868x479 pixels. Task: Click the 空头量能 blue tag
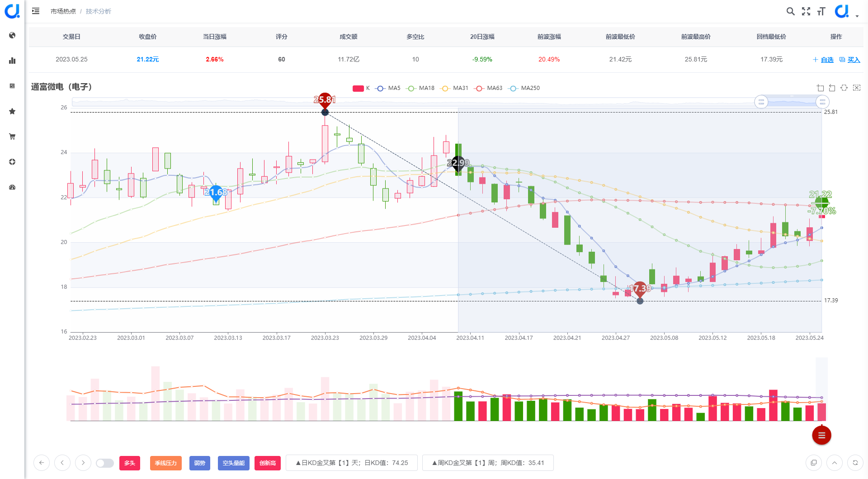click(234, 463)
